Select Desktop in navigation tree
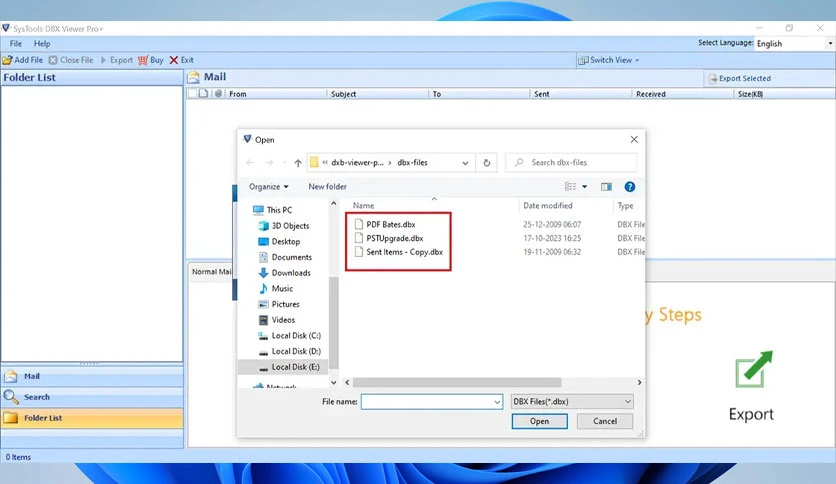The height and width of the screenshot is (484, 836). coord(279,241)
